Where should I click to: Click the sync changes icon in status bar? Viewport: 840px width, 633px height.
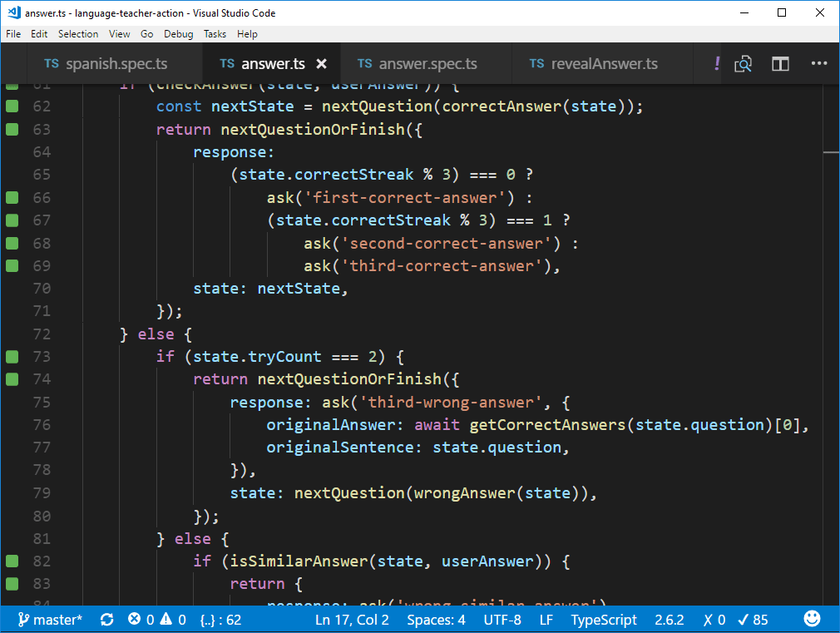point(106,620)
